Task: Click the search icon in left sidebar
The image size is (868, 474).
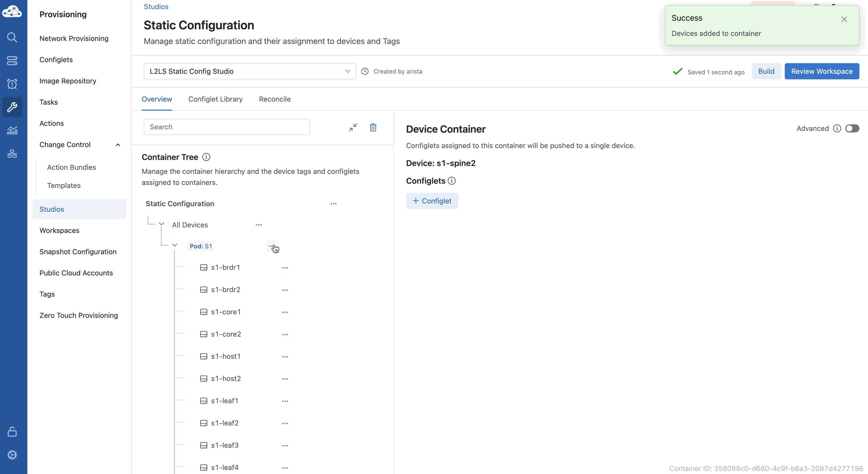Action: (x=12, y=37)
